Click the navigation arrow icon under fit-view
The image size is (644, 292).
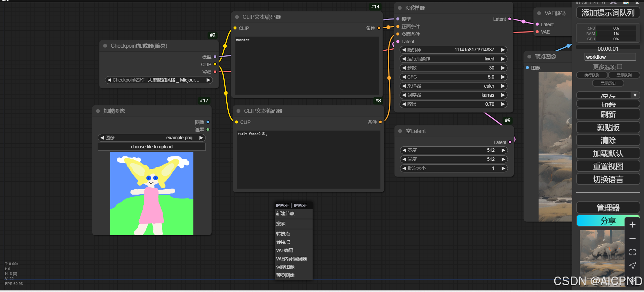tap(632, 266)
